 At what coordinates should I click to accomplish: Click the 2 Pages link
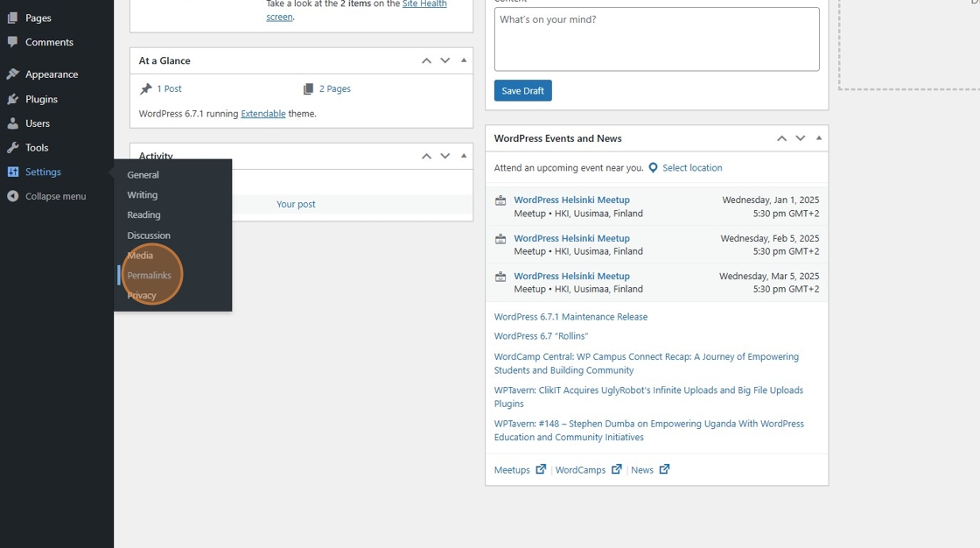pos(335,88)
